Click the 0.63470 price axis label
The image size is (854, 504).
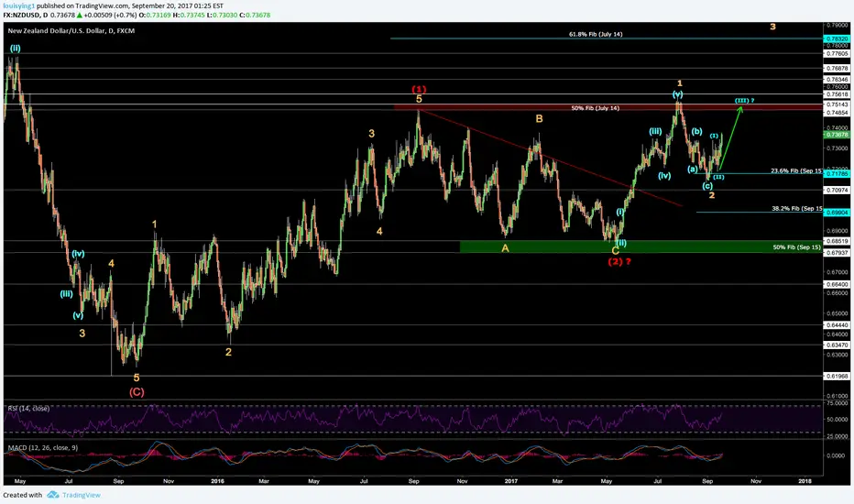[x=838, y=345]
